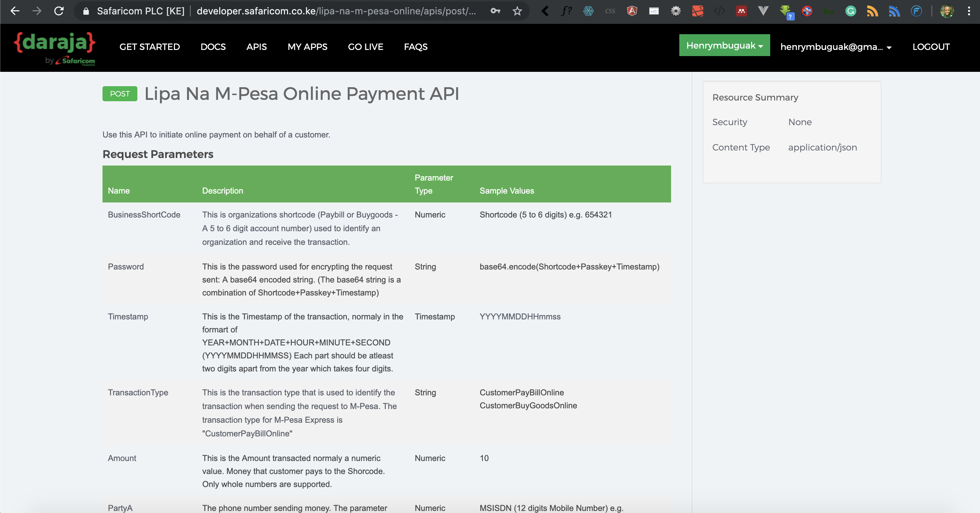980x513 pixels.
Task: Click the black chevron extension icon
Action: click(545, 11)
